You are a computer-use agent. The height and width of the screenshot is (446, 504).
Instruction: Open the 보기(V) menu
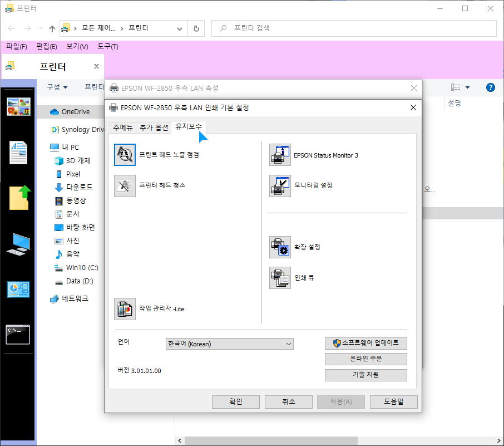[x=77, y=47]
